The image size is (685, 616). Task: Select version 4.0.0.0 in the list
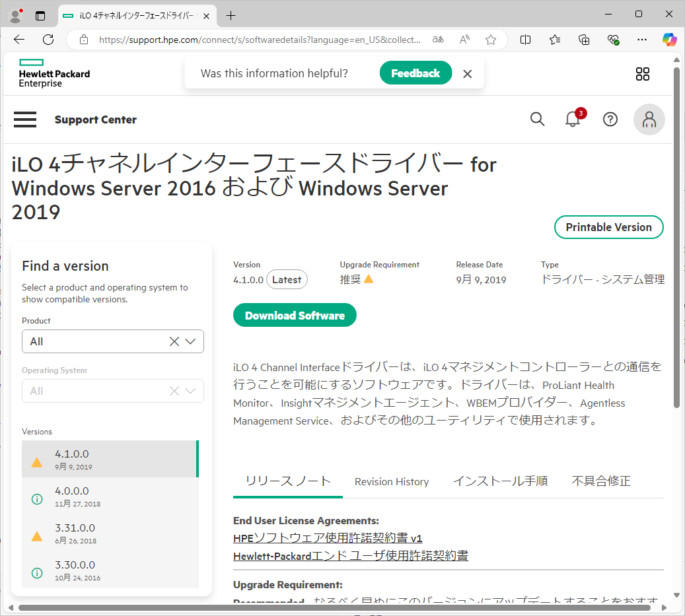(110, 496)
